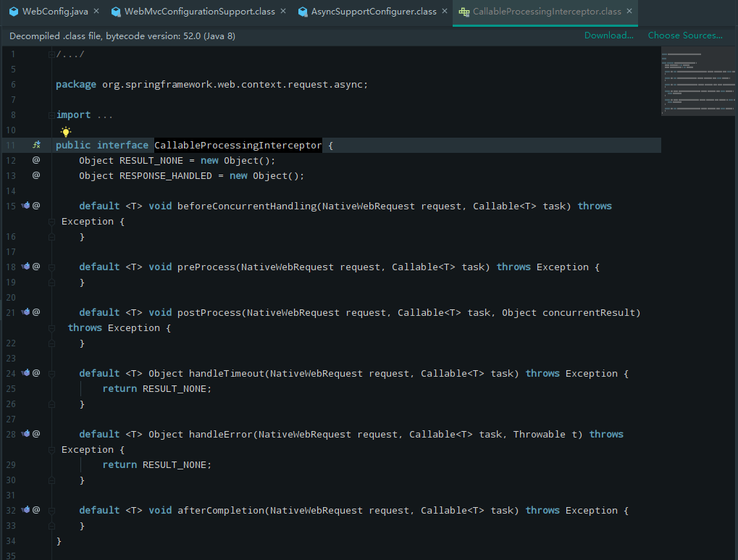Screen dimensions: 738x560
Task: Click the annotation gutter icon beside RESPONSE_HANDLED field
Action: point(35,175)
